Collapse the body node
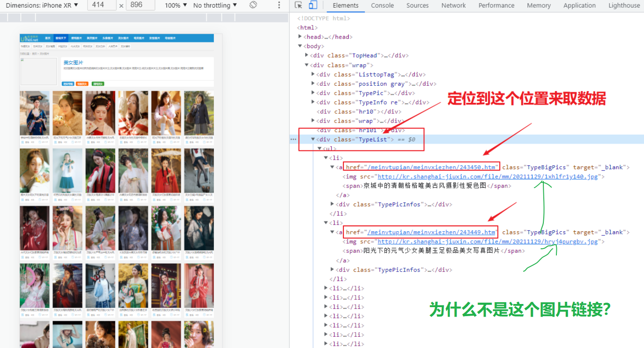The height and width of the screenshot is (348, 644). click(300, 46)
